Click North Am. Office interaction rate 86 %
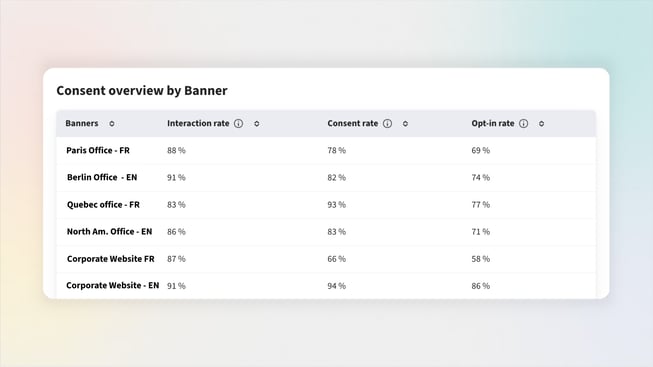 coord(176,232)
